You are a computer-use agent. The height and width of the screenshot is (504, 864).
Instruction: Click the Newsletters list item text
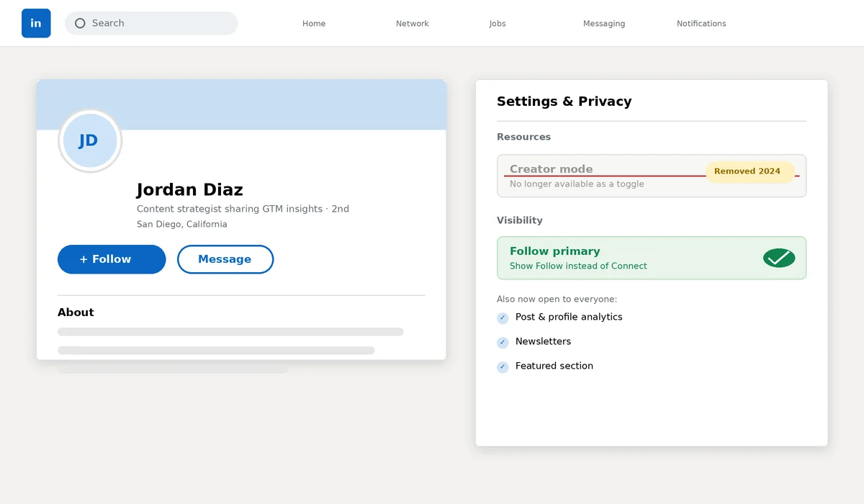544,341
